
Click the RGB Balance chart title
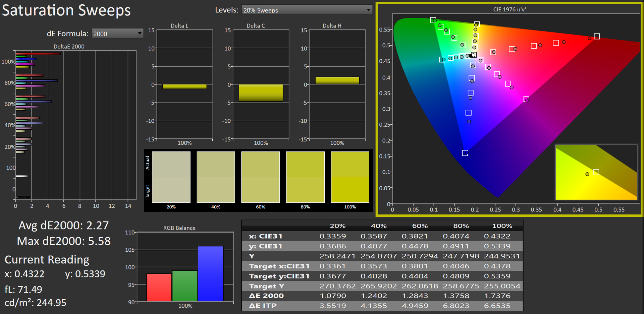coord(179,228)
